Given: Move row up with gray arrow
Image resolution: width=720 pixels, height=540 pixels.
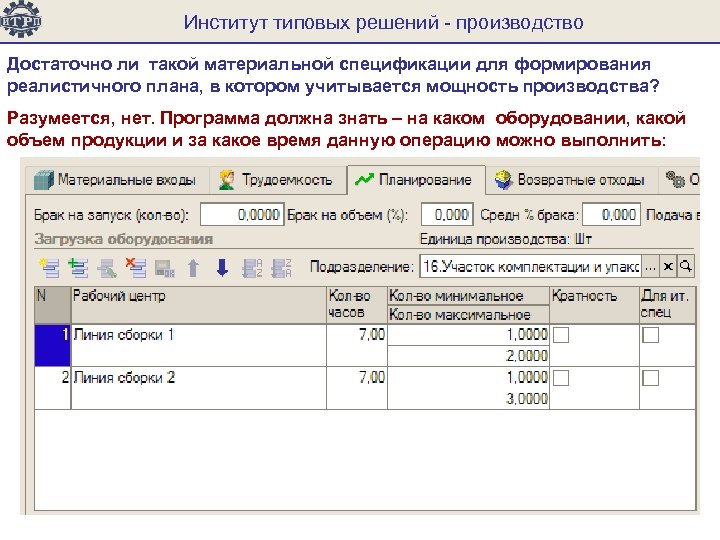Looking at the screenshot, I should [193, 268].
